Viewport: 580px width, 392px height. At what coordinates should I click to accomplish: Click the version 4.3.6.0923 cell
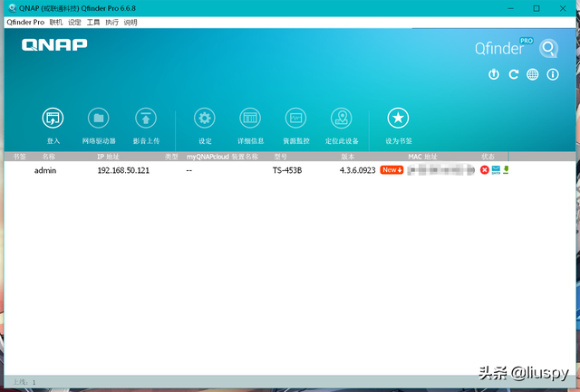[x=357, y=170]
